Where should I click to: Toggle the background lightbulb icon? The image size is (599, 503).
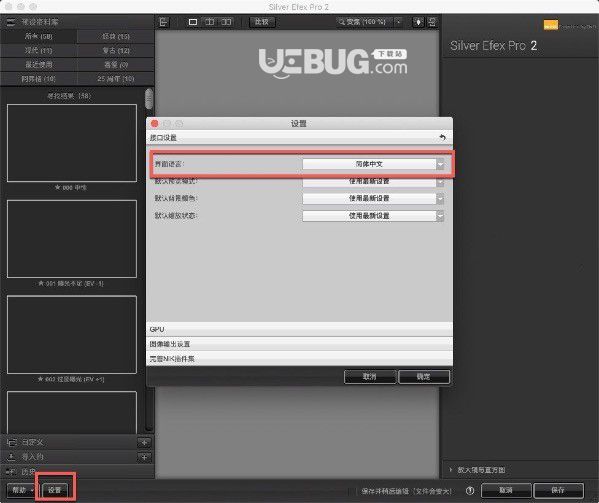click(x=418, y=22)
